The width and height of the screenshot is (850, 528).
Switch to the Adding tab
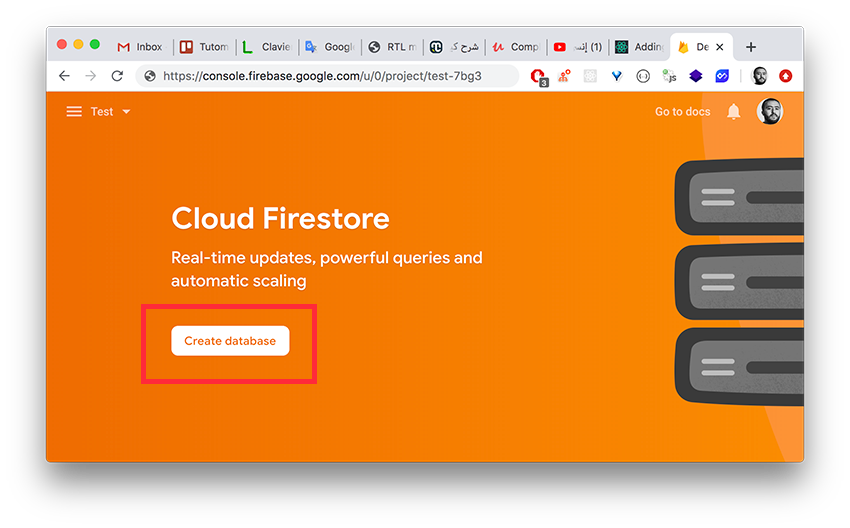(x=640, y=47)
